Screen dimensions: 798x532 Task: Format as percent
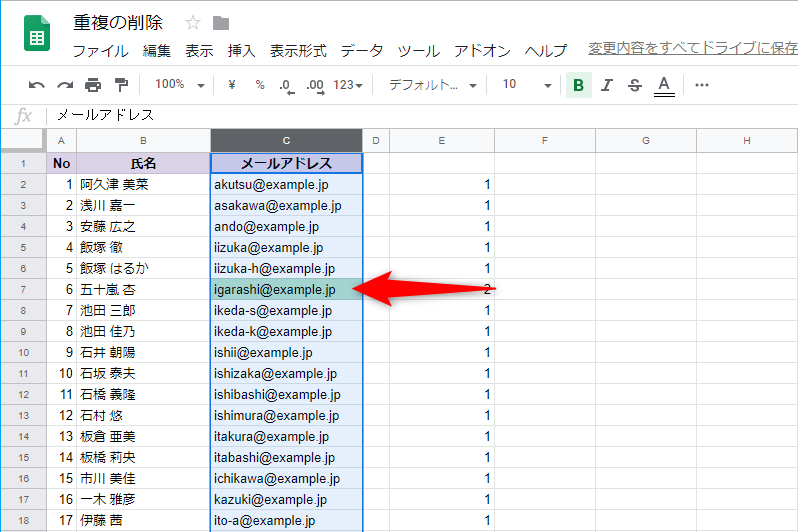point(260,85)
